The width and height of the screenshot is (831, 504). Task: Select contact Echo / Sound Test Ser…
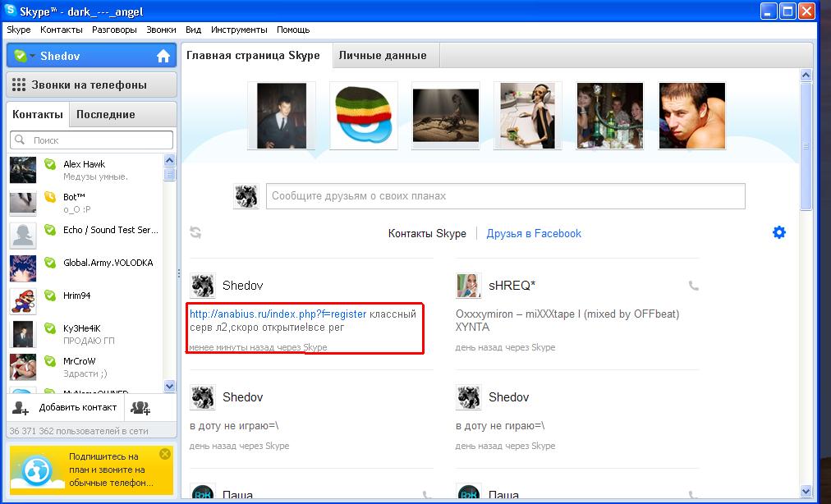pos(85,236)
